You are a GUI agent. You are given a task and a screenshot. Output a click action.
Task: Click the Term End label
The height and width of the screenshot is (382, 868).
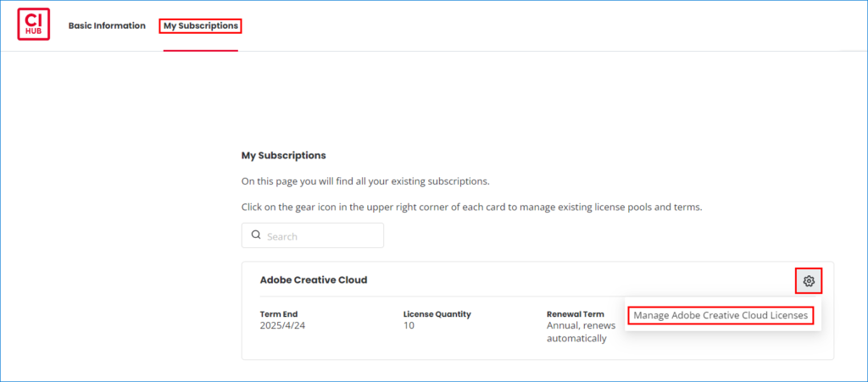278,314
